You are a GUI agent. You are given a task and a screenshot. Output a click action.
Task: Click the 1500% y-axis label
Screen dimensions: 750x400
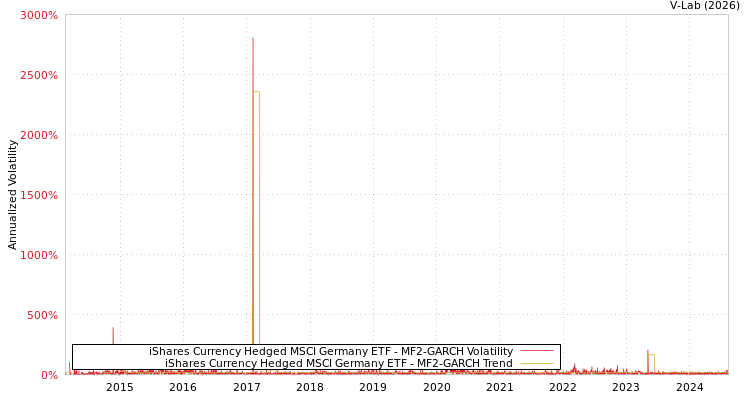[39, 195]
